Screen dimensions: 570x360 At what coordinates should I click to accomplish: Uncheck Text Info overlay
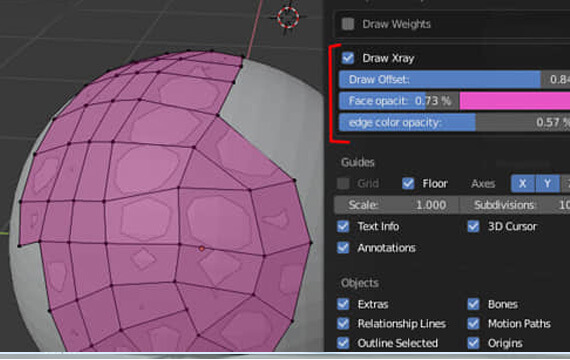pyautogui.click(x=343, y=226)
